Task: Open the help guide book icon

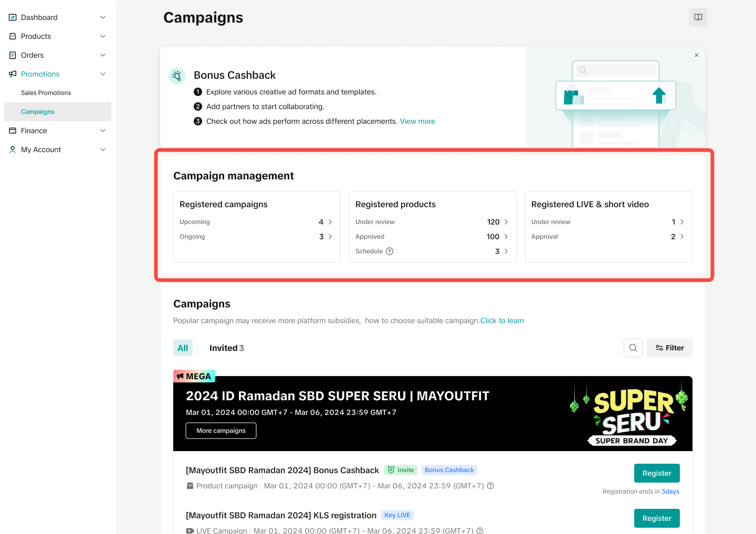Action: [698, 17]
